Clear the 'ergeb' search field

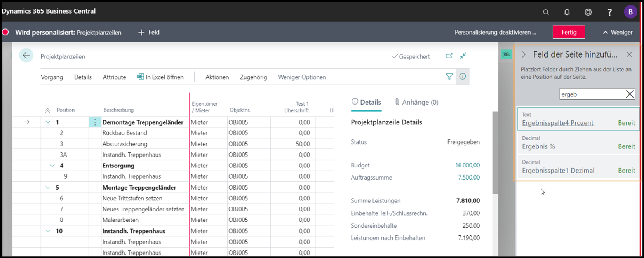[x=630, y=94]
